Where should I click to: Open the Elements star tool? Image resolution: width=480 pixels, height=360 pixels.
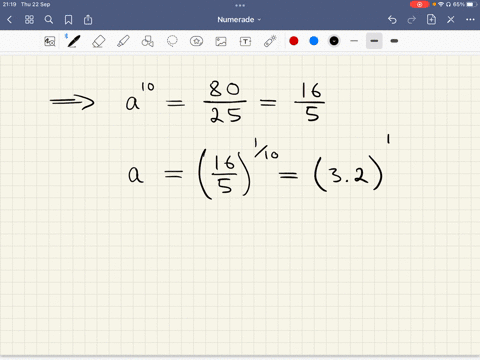[196, 41]
